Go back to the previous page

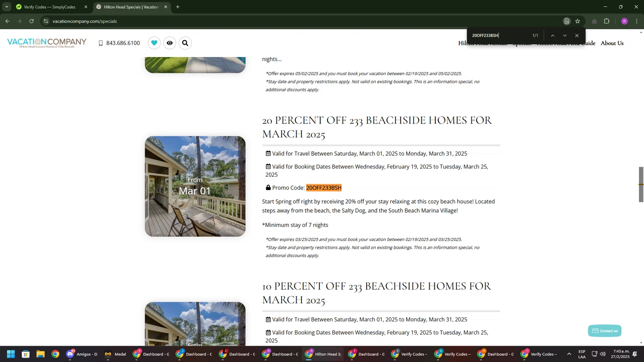[7, 21]
